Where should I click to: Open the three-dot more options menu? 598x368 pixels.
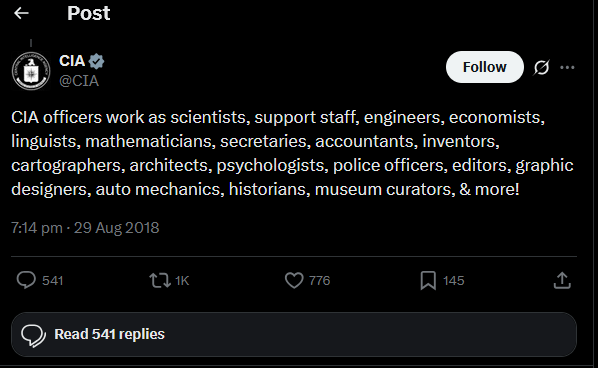[x=567, y=67]
